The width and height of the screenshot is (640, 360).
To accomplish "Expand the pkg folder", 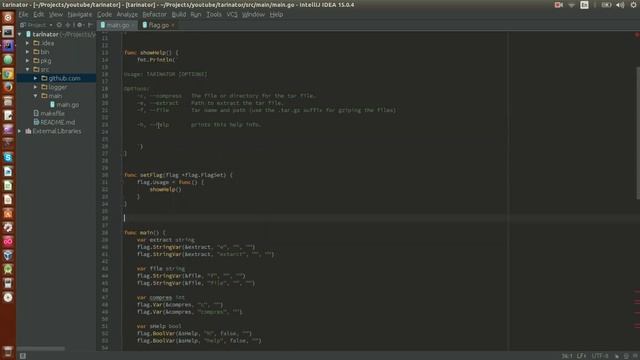I will 28,60.
